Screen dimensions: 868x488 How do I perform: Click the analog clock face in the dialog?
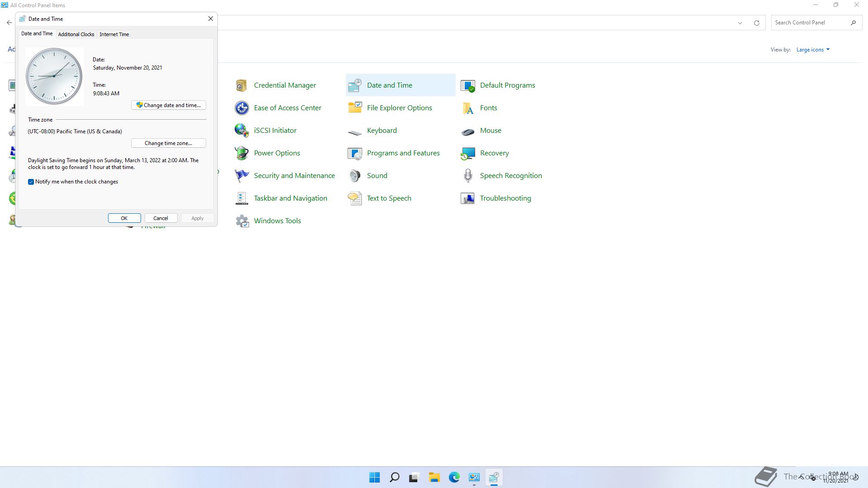pos(54,76)
